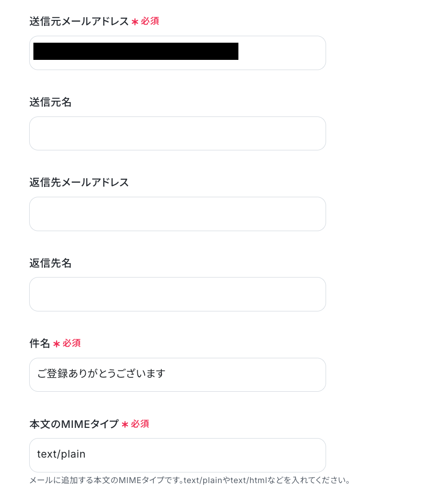Click the 返信先メールアドレス label

click(79, 182)
